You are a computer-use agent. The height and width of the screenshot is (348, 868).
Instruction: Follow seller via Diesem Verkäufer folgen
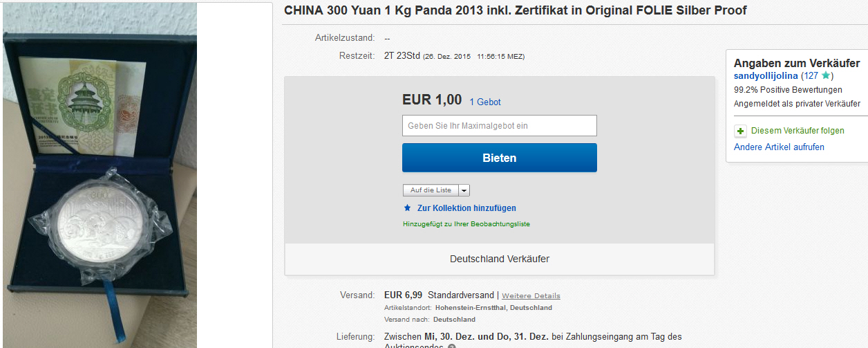coord(798,131)
